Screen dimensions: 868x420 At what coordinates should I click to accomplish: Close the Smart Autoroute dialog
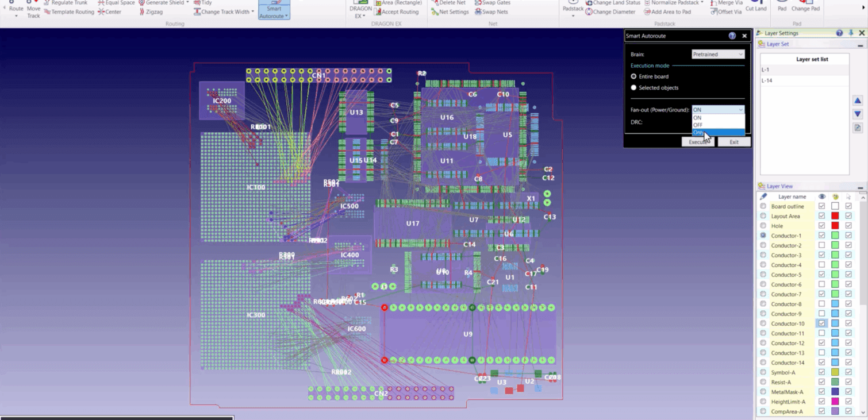click(x=744, y=36)
